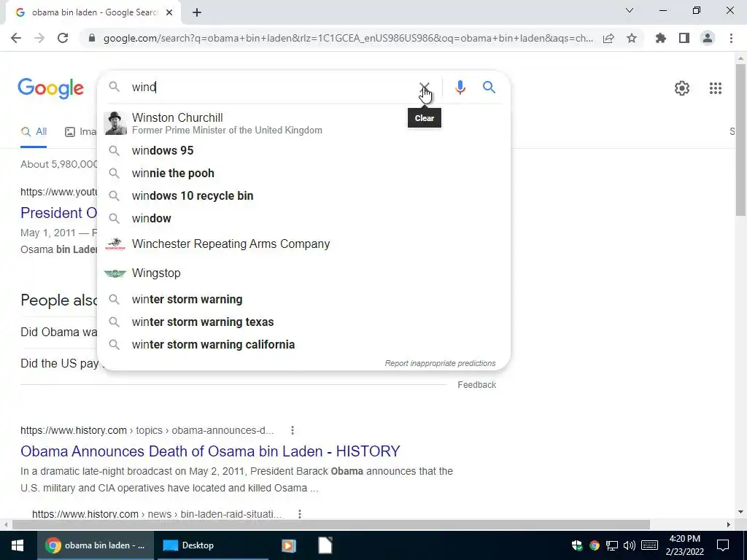Open the Google apps grid
747x560 pixels.
(x=715, y=88)
